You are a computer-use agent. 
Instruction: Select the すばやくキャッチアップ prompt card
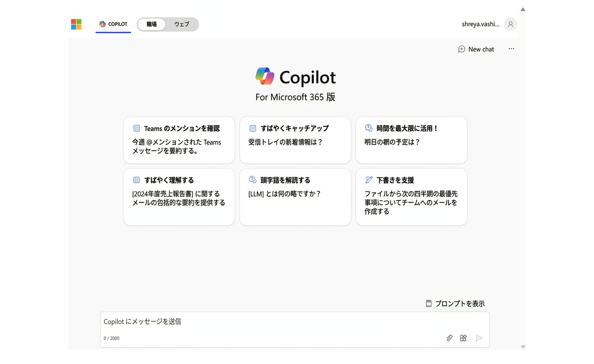click(x=295, y=140)
